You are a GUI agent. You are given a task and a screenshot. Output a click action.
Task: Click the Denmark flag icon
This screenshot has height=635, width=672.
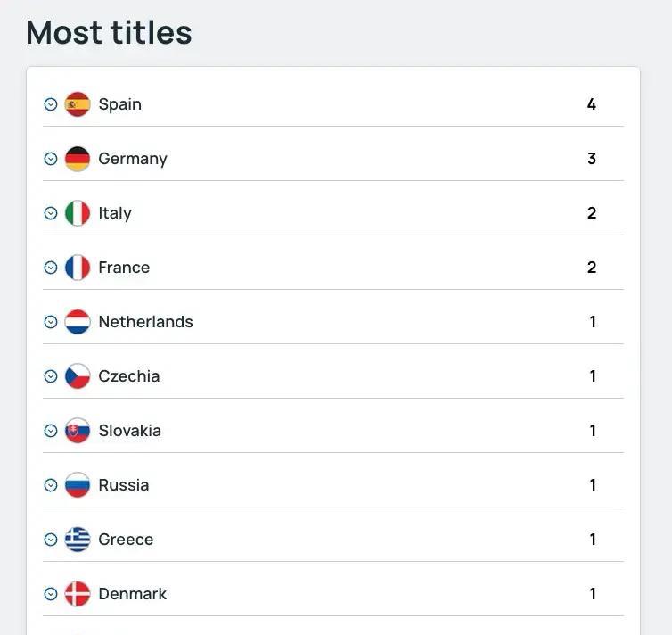78,594
